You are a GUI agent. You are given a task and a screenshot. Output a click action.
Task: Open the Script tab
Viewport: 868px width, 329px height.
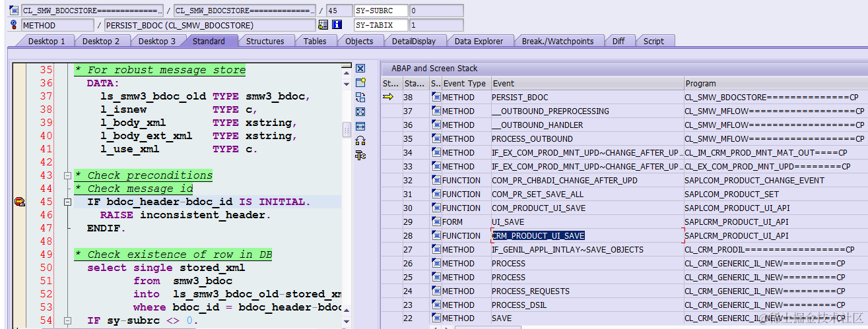653,41
